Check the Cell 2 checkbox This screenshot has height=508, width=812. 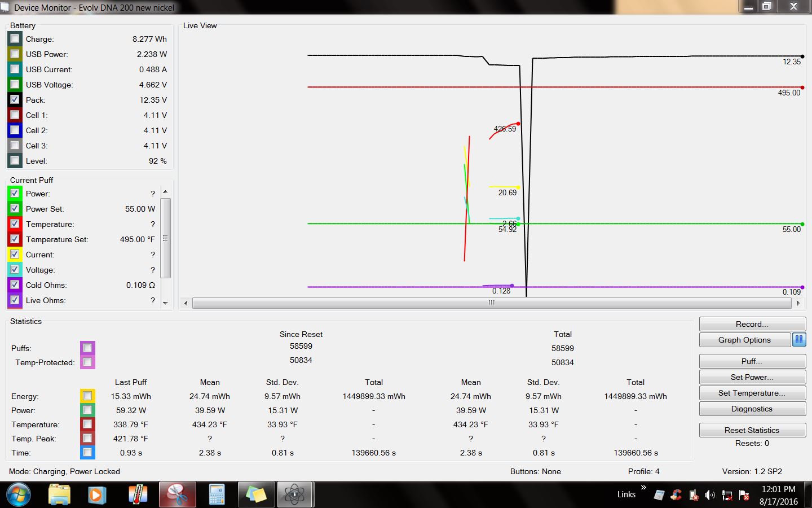point(15,130)
